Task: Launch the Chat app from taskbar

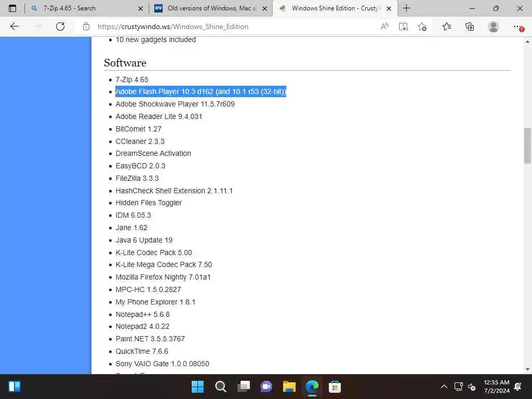Action: click(267, 387)
